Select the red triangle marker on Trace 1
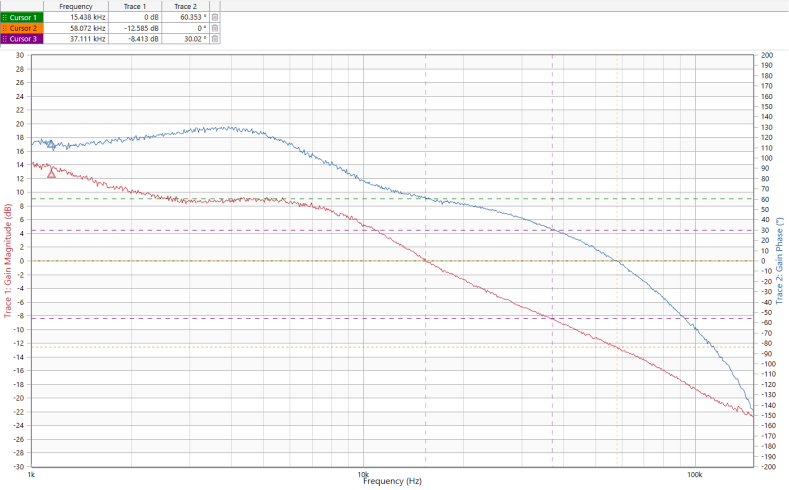Viewport: 789px width, 490px height. coord(51,174)
